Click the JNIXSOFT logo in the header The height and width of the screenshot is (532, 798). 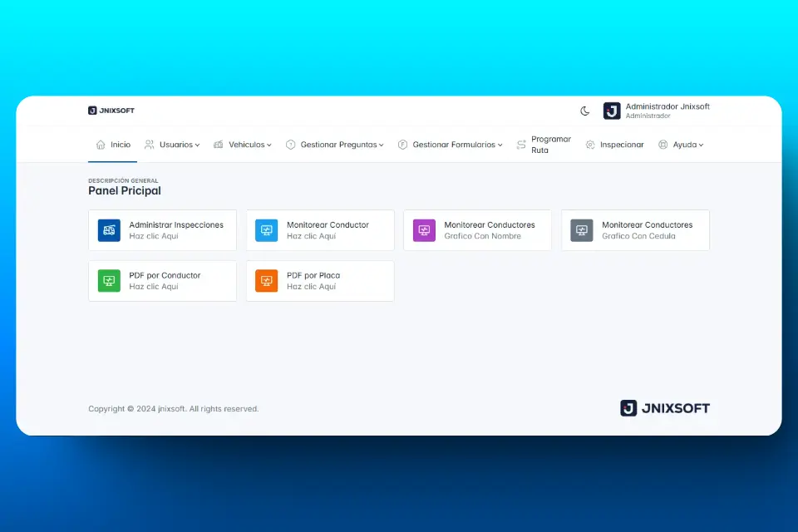[x=111, y=110]
